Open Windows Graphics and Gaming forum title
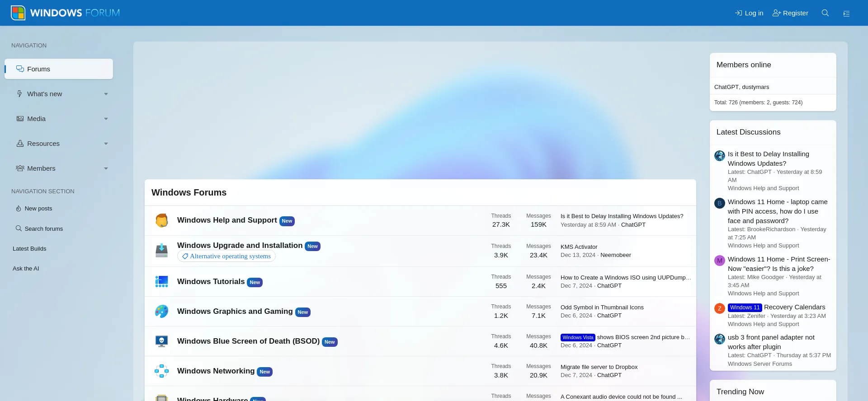This screenshot has width=868, height=401. point(235,311)
